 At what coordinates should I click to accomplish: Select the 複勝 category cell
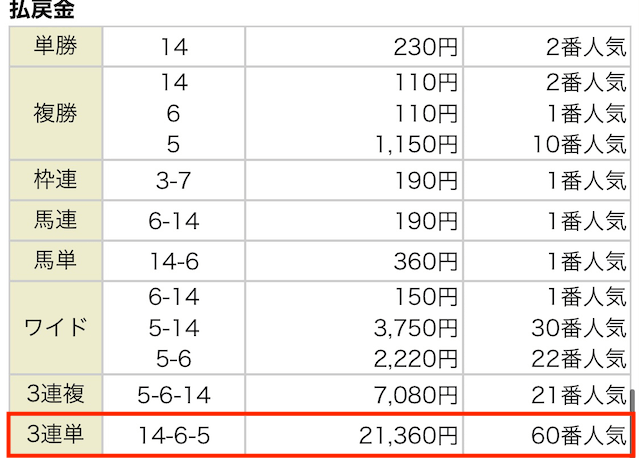coord(56,113)
